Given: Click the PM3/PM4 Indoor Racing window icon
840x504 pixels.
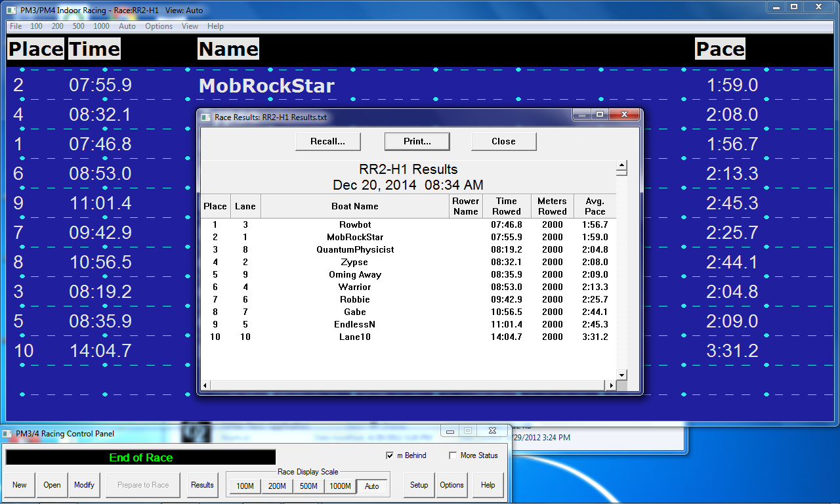Looking at the screenshot, I should coord(12,10).
